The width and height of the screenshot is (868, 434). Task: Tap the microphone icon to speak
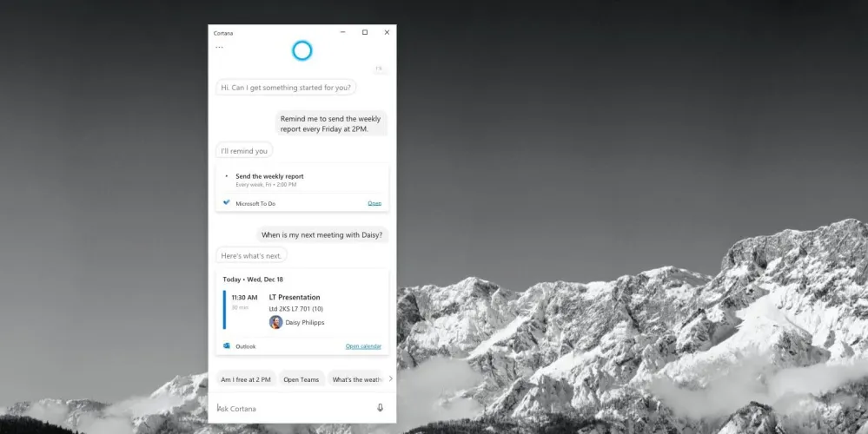pos(380,408)
